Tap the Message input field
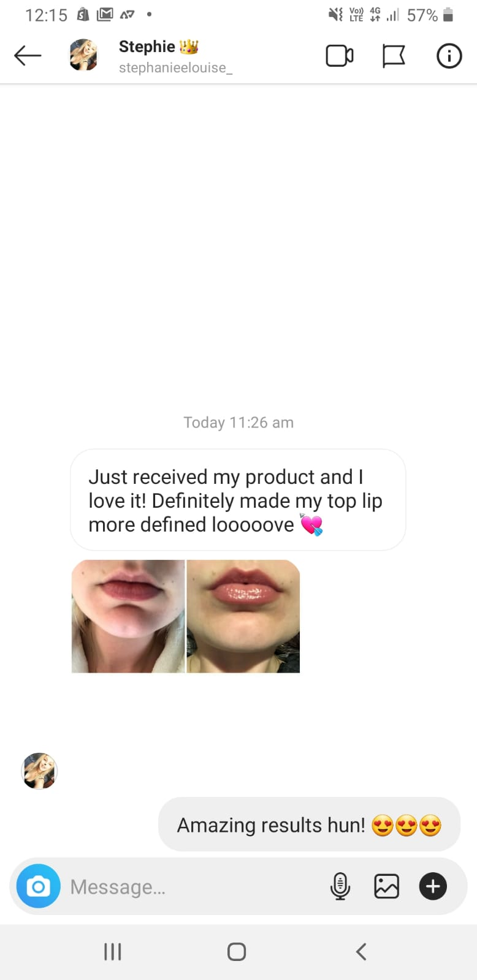 (196, 886)
